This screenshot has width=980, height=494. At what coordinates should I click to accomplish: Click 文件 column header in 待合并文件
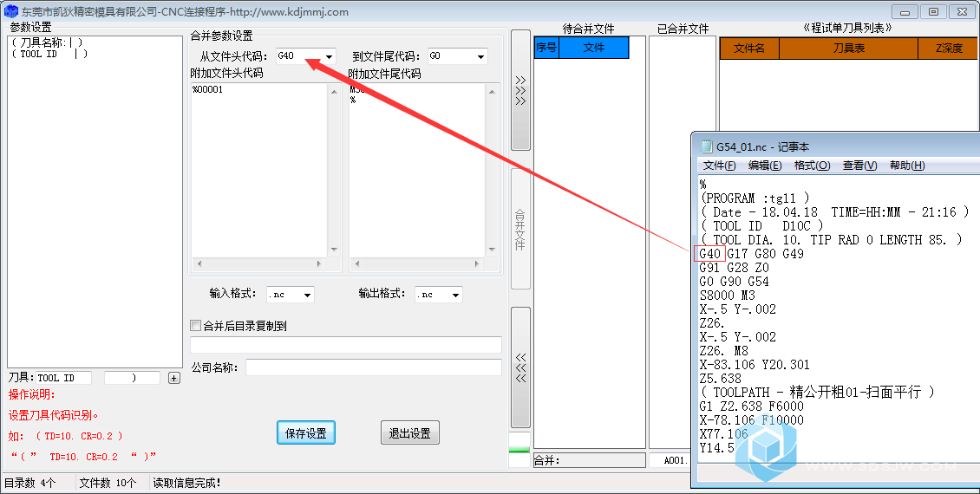(594, 48)
